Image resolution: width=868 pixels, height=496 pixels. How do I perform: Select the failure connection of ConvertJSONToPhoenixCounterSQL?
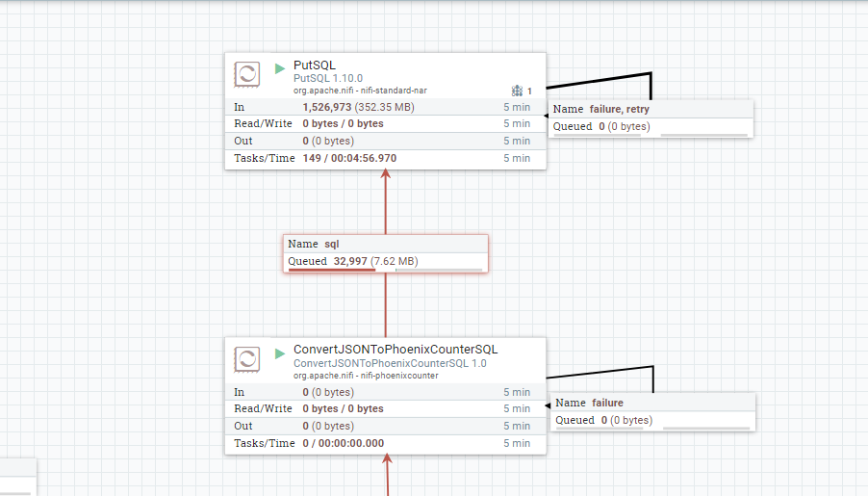652,412
